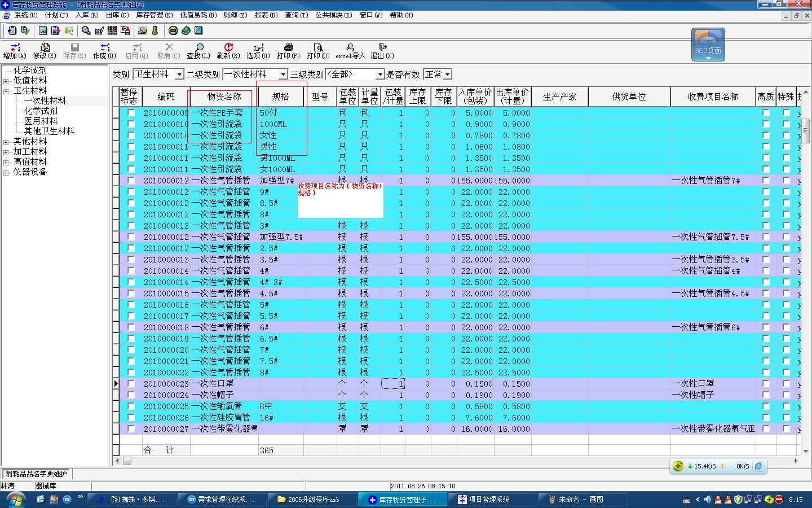Click the tray volume speaker icon
The height and width of the screenshot is (508, 812).
coord(708,500)
